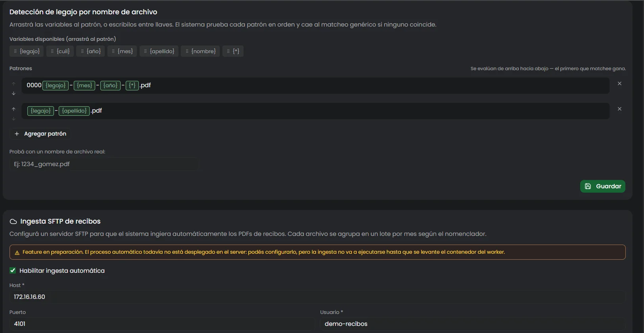Choose the {apellido} variable chip

(159, 51)
